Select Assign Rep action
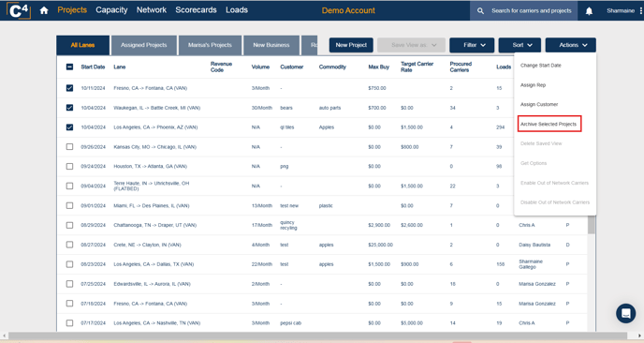This screenshot has height=343, width=644. pos(534,85)
